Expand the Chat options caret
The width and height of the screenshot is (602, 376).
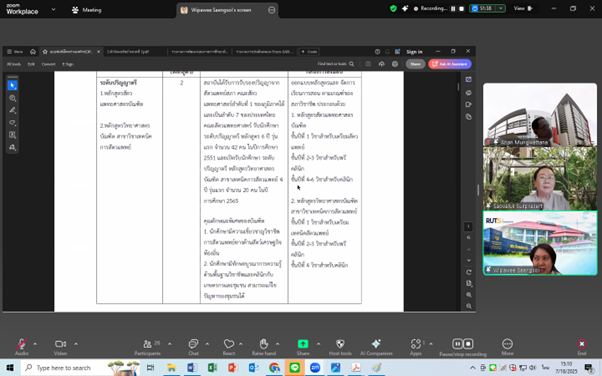pyautogui.click(x=207, y=344)
